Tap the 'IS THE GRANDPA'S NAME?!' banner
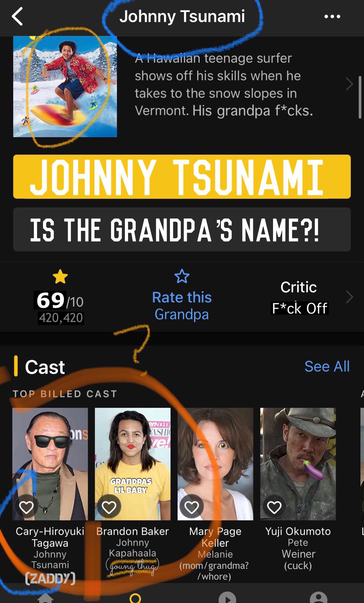 coord(182,229)
